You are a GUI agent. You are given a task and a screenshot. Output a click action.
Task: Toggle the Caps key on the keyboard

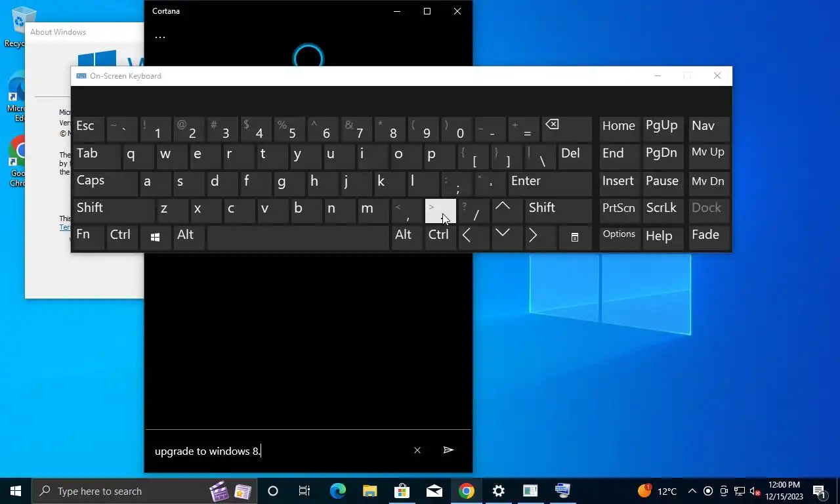coord(105,184)
